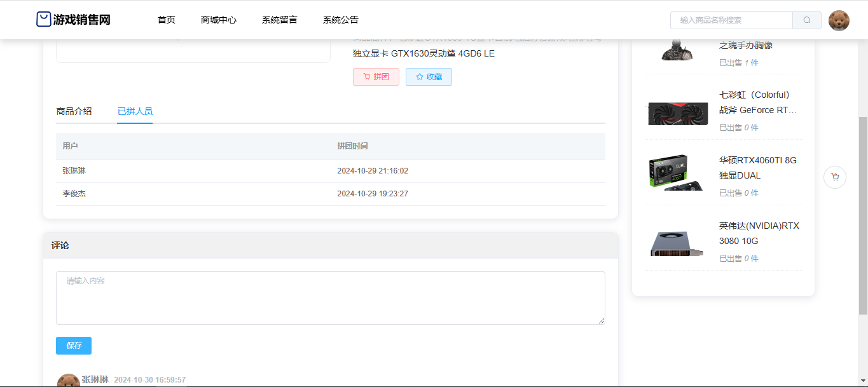Switch to the 商品介绍 tab
Viewport: 868px width, 387px height.
(x=74, y=111)
